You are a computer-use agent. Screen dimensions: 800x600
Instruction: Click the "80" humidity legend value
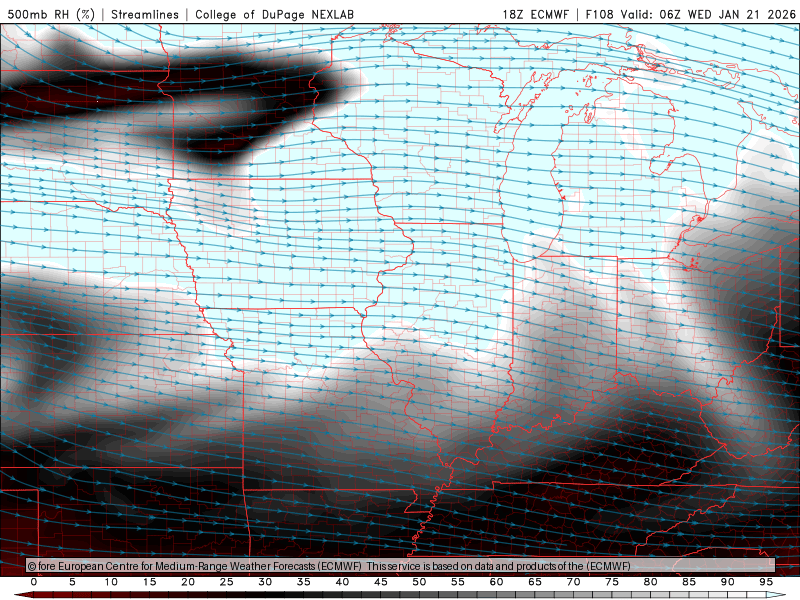[651, 582]
